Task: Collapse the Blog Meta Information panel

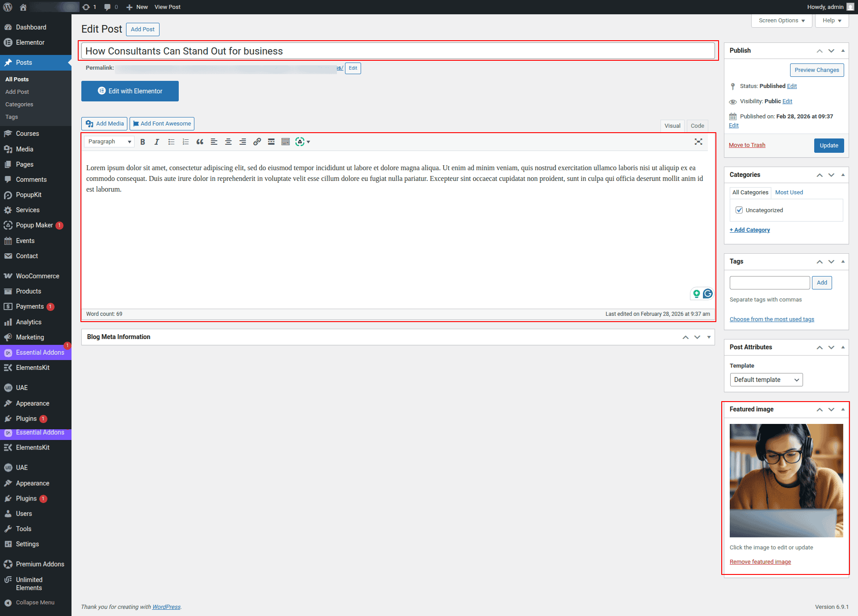Action: coord(709,337)
